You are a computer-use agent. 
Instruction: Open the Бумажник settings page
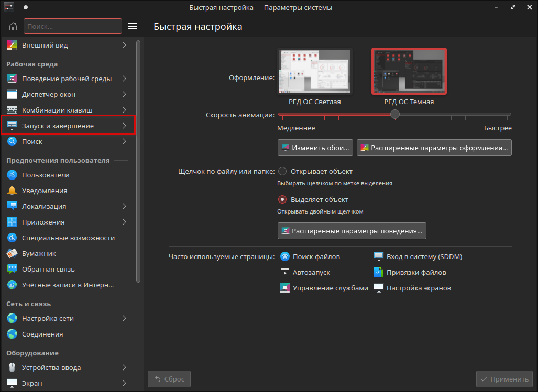point(68,253)
